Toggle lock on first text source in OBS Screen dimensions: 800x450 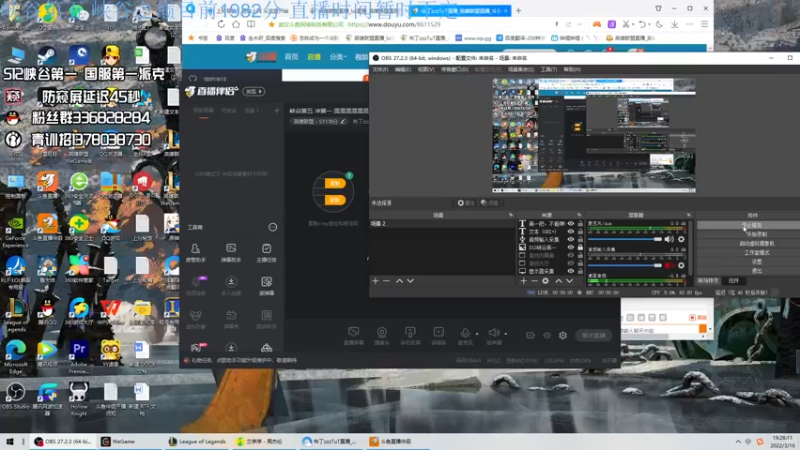click(x=580, y=223)
